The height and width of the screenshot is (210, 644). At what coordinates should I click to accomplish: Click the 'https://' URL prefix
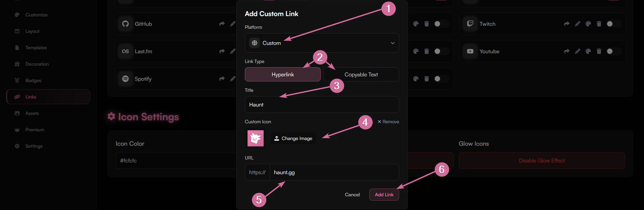[x=257, y=172]
